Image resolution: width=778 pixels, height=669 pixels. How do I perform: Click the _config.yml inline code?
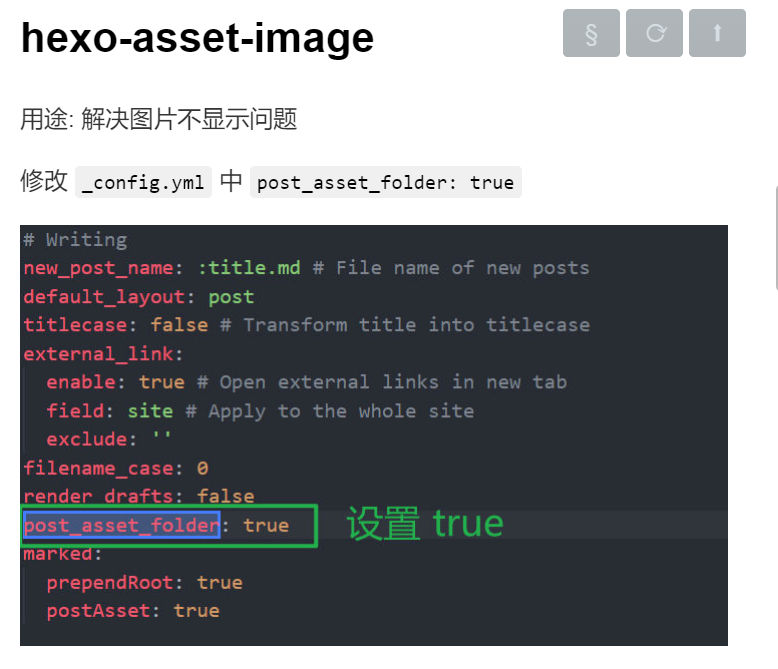pos(144,183)
